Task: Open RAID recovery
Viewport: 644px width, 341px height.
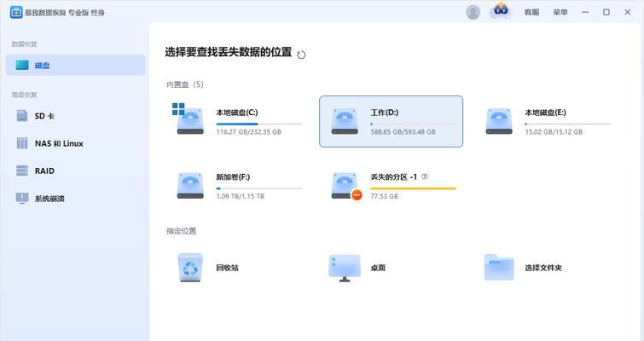Action: 44,171
